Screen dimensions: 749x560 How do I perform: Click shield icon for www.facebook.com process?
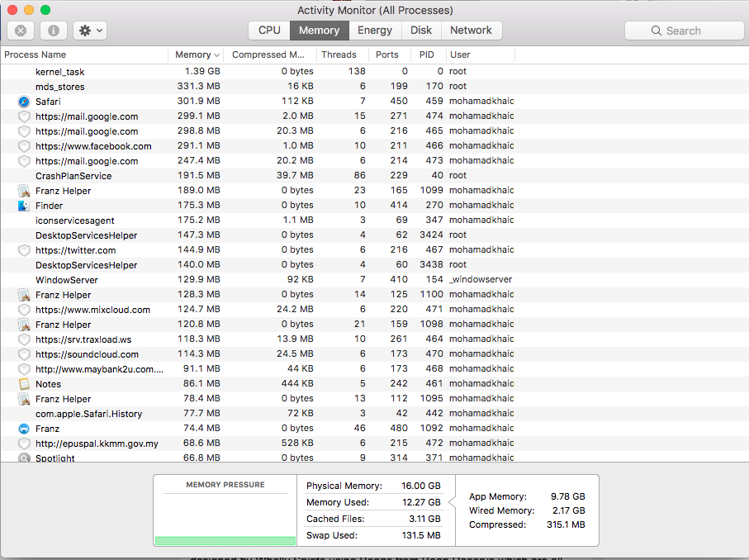pos(24,146)
